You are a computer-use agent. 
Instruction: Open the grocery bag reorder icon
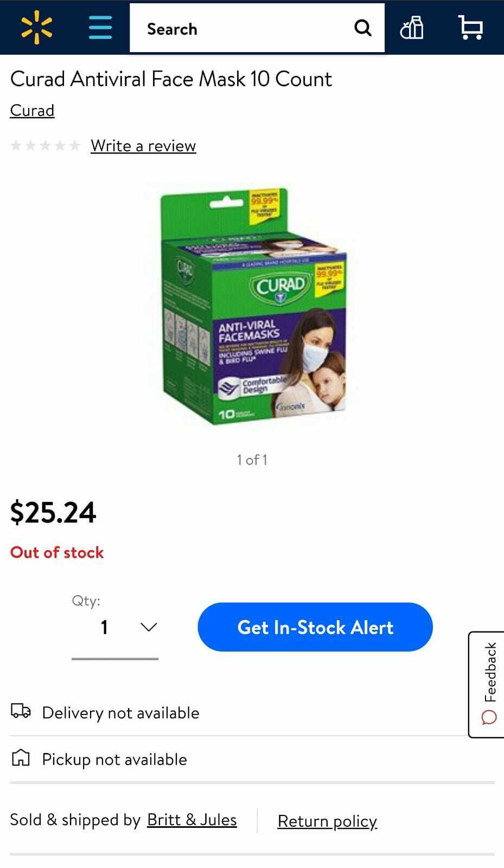(412, 28)
